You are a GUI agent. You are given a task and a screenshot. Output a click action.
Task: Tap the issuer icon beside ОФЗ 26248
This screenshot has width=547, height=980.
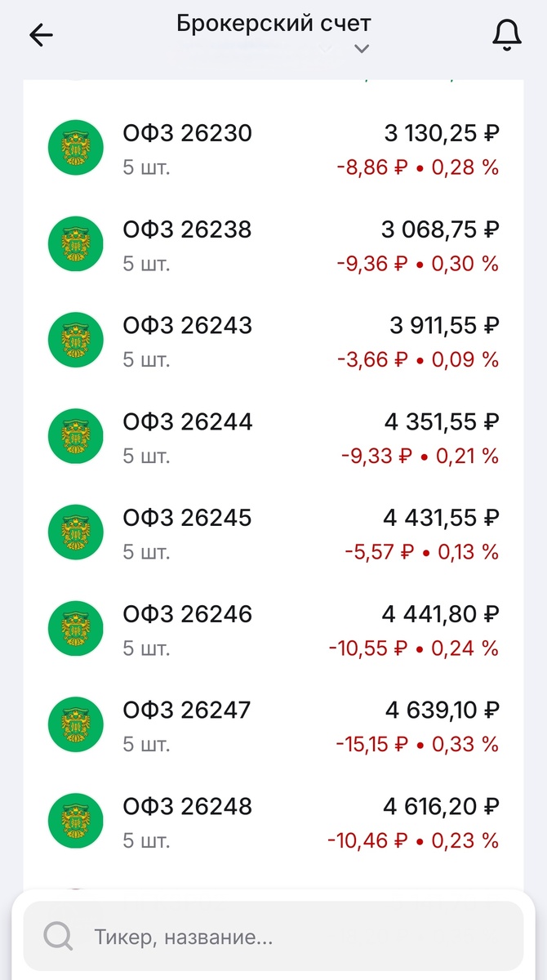(75, 820)
